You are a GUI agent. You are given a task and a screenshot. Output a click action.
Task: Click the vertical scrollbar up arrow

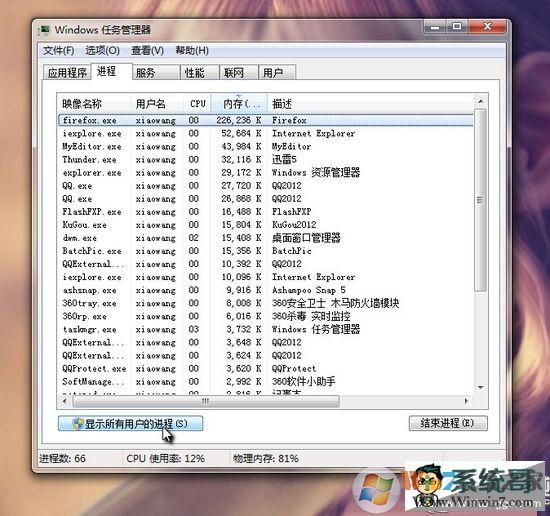(x=481, y=101)
